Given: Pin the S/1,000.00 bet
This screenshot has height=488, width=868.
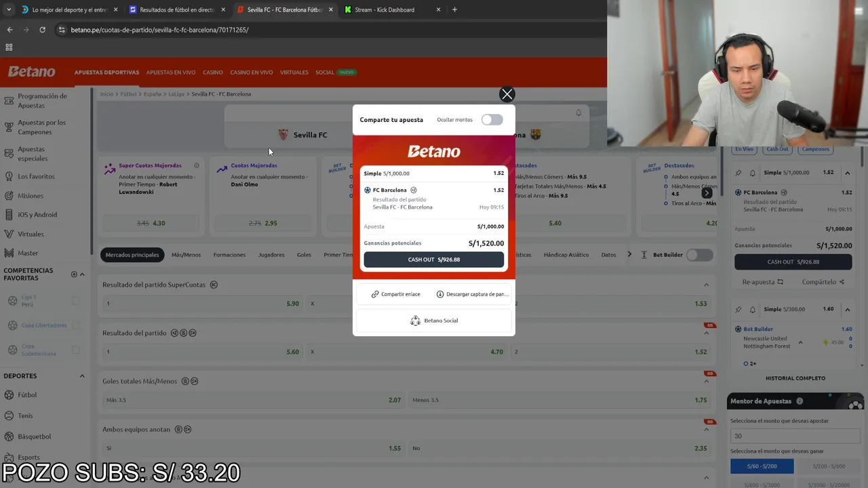Looking at the screenshot, I should pyautogui.click(x=738, y=173).
